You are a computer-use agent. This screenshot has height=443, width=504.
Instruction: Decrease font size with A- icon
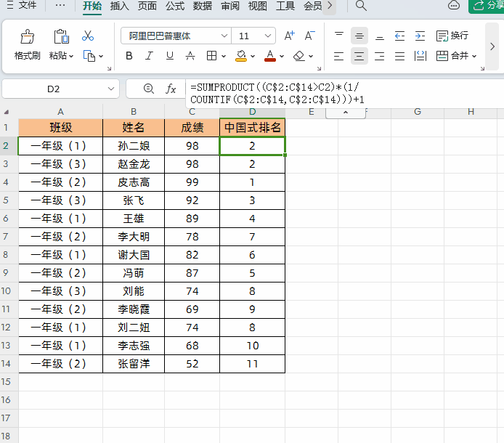[x=309, y=36]
